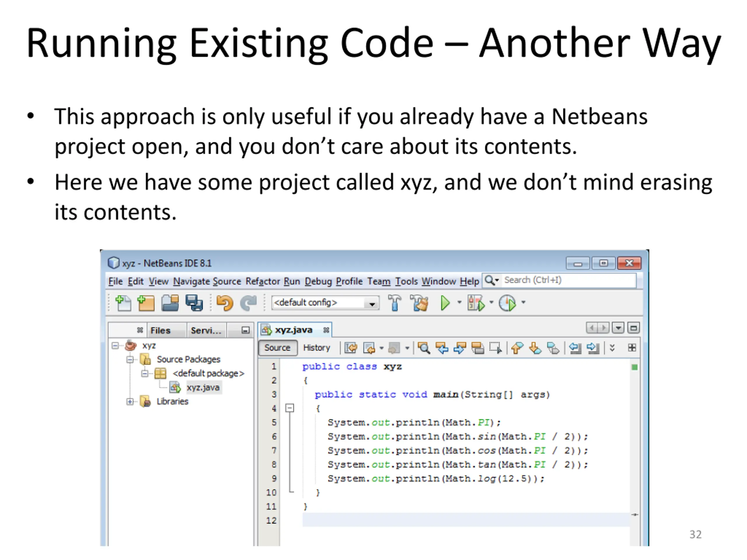Click the Debug Project icon
747x560 pixels.
tap(476, 303)
